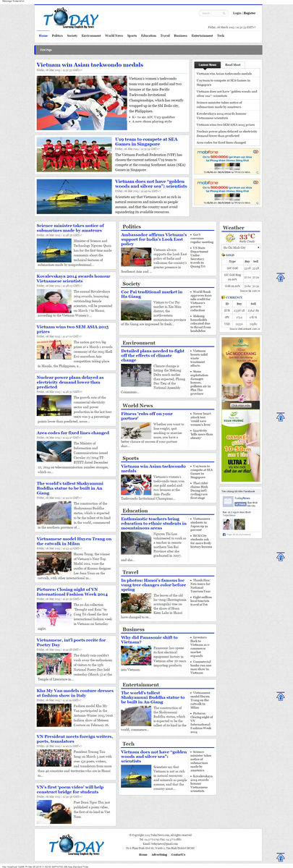Image resolution: width=293 pixels, height=868 pixels.
Task: Click the currency section icon
Action: pos(223,297)
